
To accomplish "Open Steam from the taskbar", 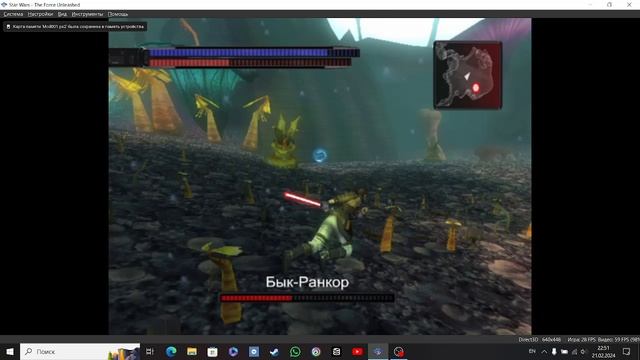I will [x=274, y=351].
